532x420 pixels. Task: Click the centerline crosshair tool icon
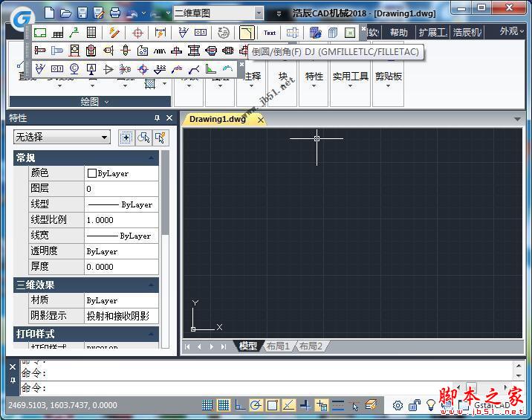pyautogui.click(x=137, y=33)
